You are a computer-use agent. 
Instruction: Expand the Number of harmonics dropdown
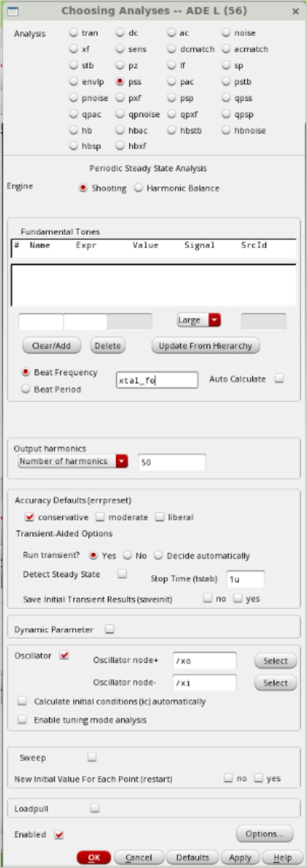[x=74, y=461]
